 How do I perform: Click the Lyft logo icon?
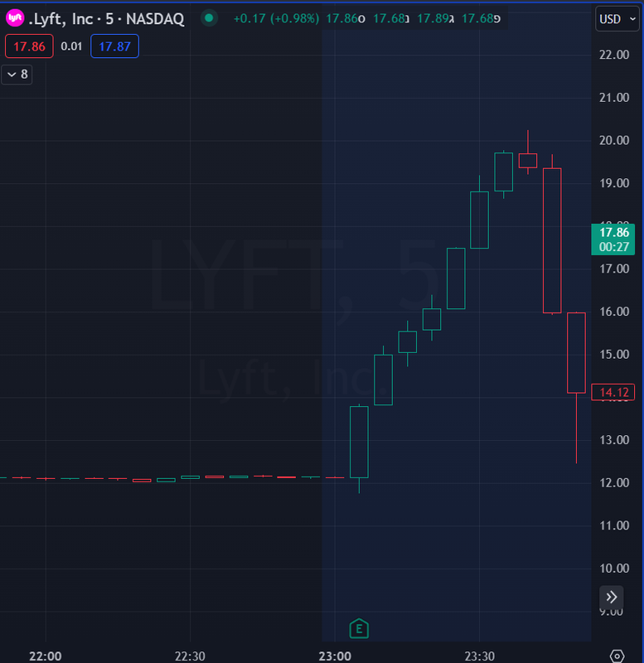[x=15, y=18]
